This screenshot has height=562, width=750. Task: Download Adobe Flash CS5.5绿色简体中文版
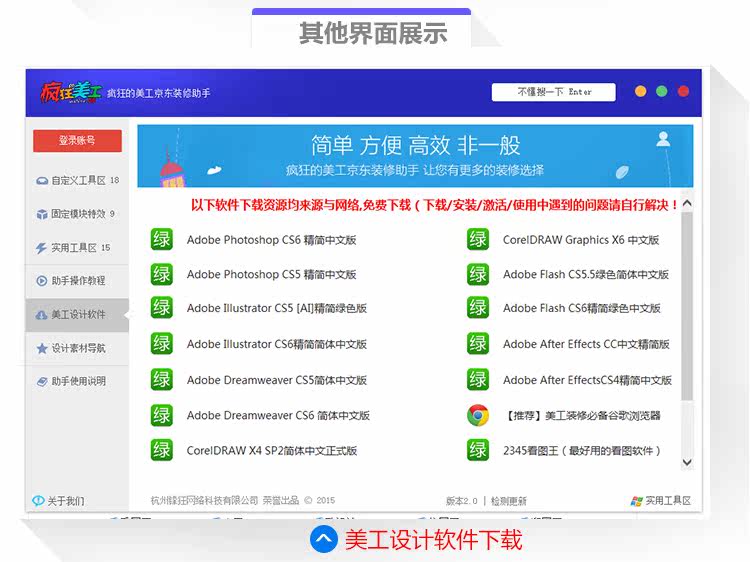coord(585,275)
